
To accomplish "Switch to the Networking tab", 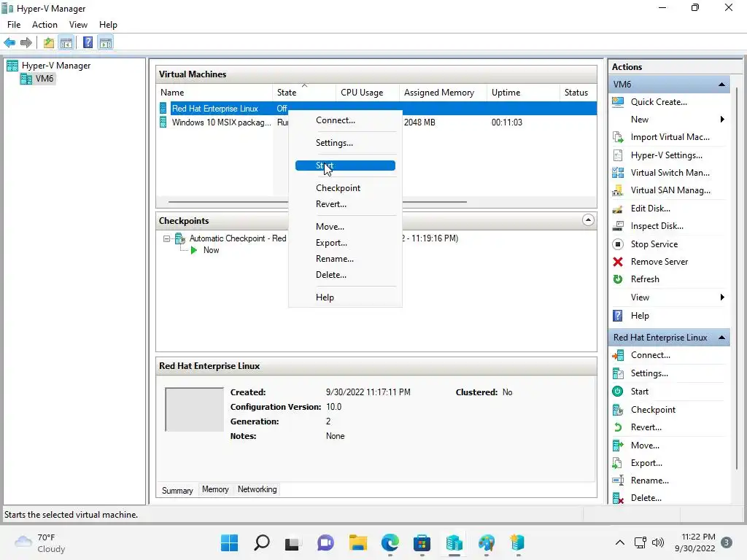I will pos(257,489).
